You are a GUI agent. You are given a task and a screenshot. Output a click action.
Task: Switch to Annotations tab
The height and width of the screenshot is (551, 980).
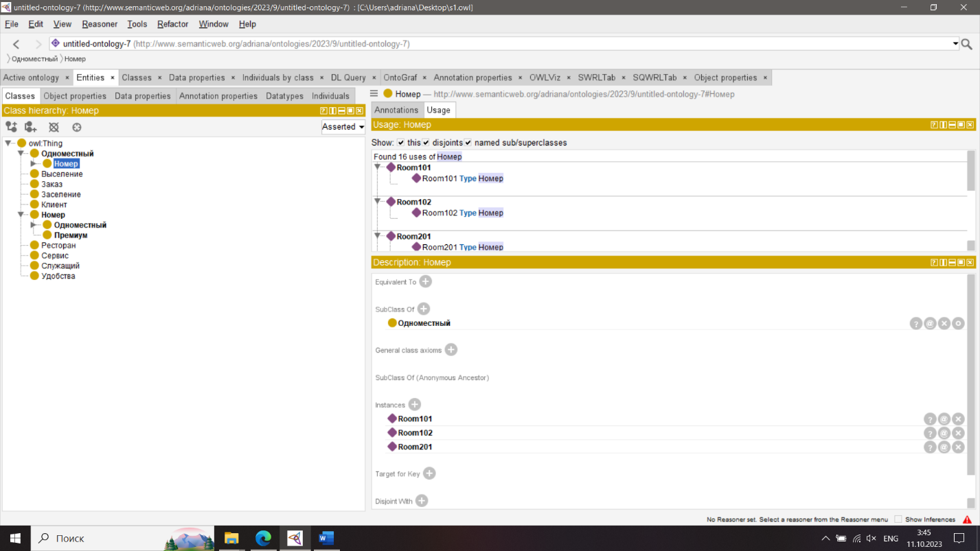click(396, 110)
